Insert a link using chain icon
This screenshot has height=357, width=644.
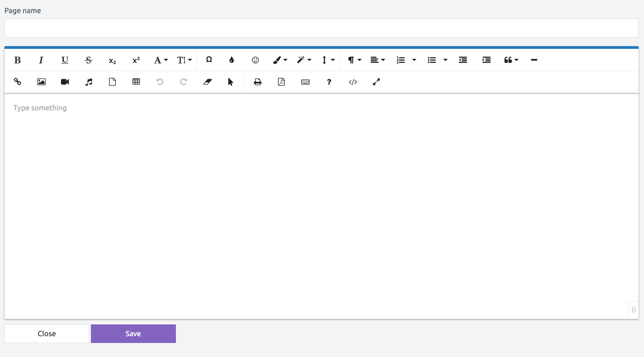(x=18, y=82)
